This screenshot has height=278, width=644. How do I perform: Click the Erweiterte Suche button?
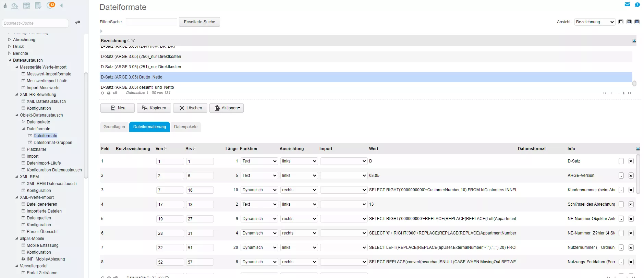coord(199,22)
